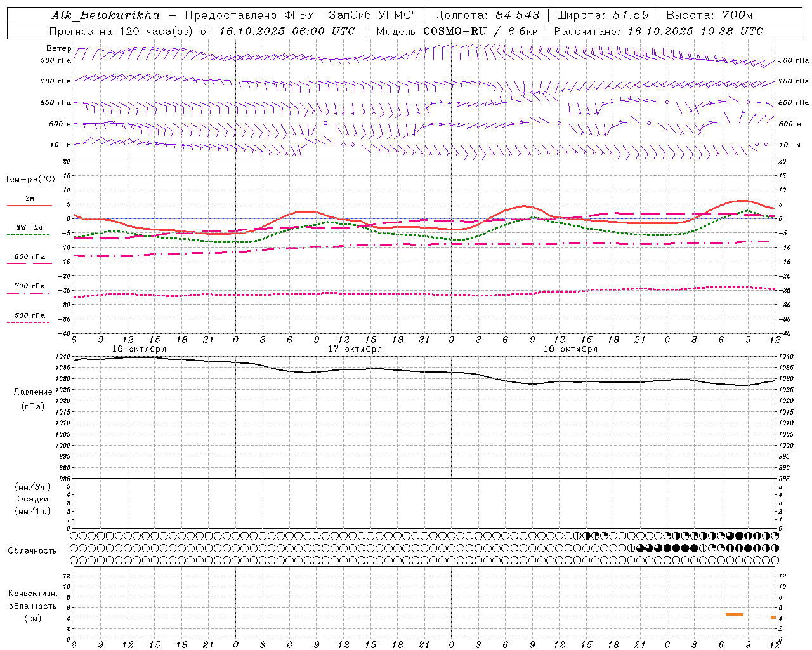
Task: Click the short orange convective mark at chart's right edge
Action: pos(773,617)
